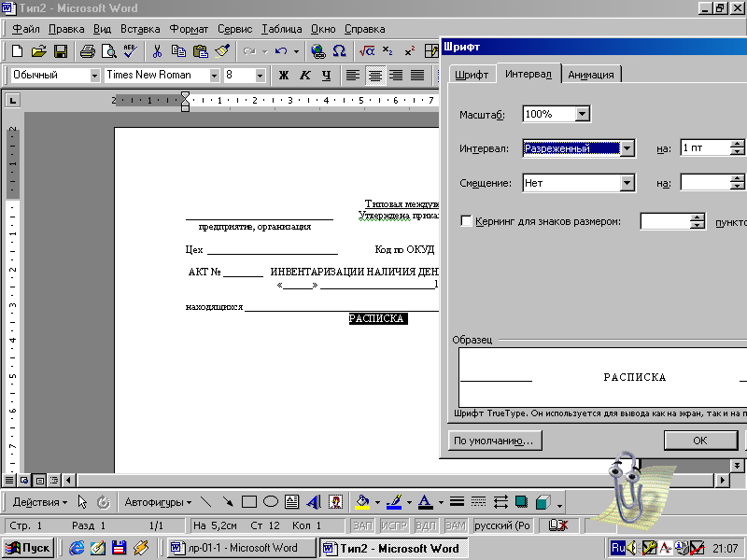Select the Arrow drawing tool
Image resolution: width=747 pixels, height=560 pixels.
(x=228, y=502)
